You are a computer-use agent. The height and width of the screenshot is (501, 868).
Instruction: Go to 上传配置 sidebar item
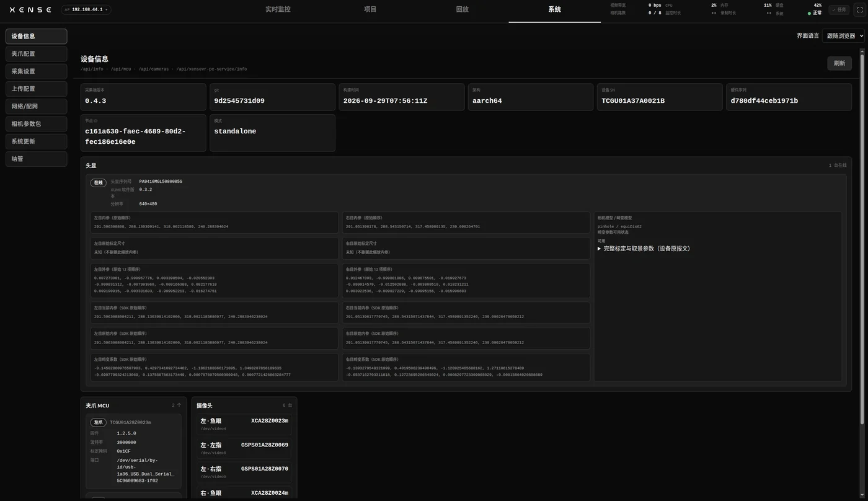pyautogui.click(x=37, y=89)
